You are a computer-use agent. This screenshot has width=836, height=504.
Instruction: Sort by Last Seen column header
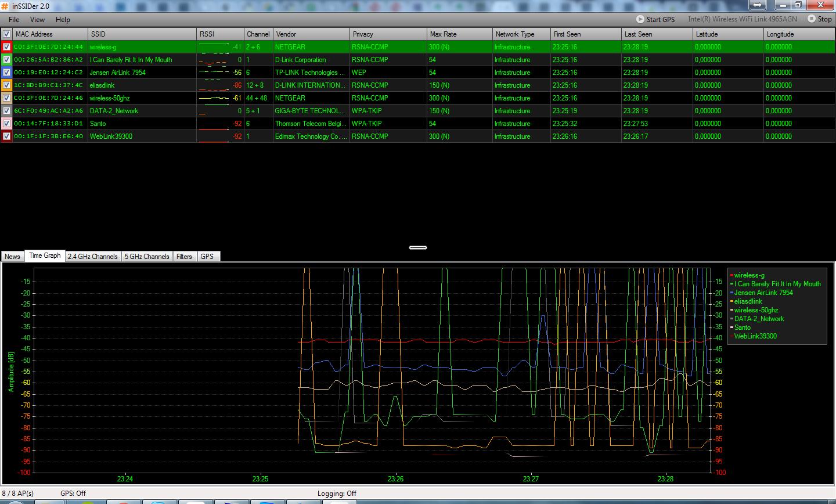657,34
